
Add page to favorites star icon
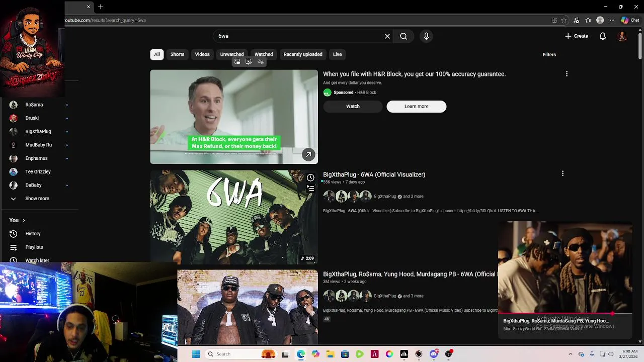564,20
